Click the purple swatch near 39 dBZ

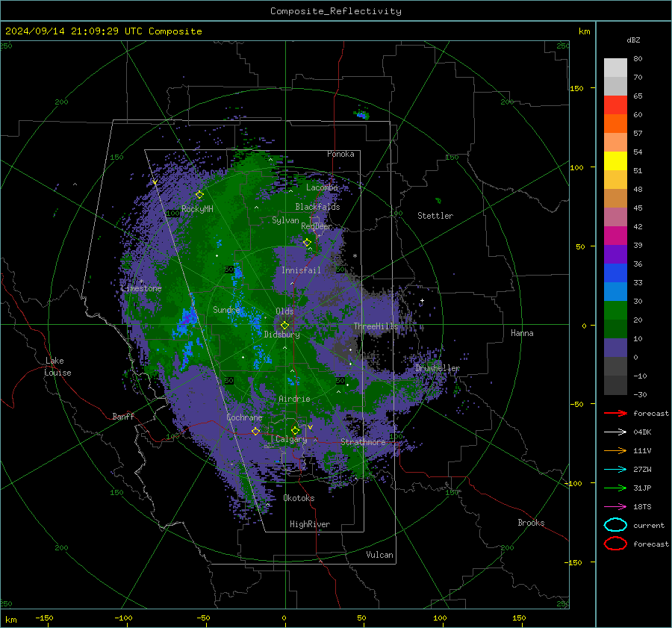point(615,254)
